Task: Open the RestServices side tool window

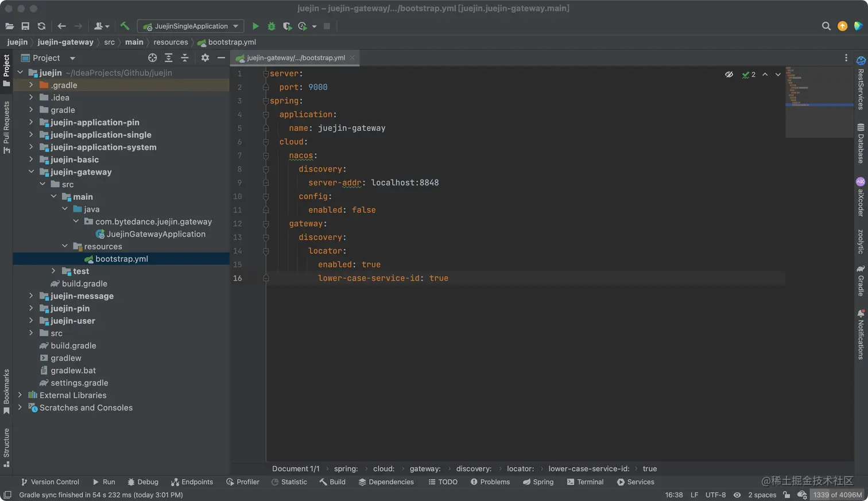Action: click(861, 83)
